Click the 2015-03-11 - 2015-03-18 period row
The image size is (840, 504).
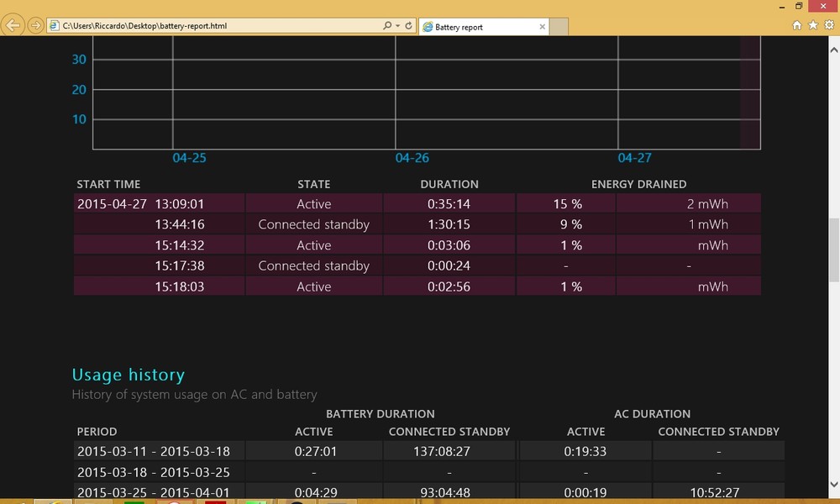coord(159,451)
